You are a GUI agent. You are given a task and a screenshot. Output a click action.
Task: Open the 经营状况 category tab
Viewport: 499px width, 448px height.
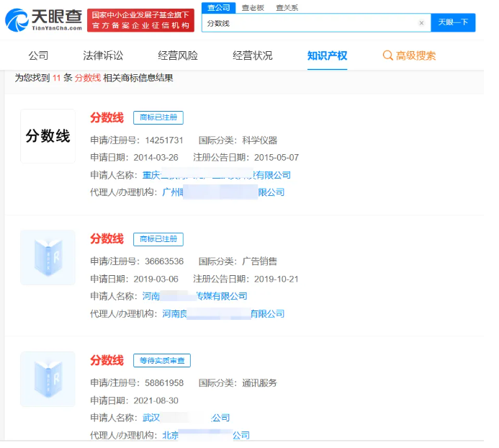253,55
